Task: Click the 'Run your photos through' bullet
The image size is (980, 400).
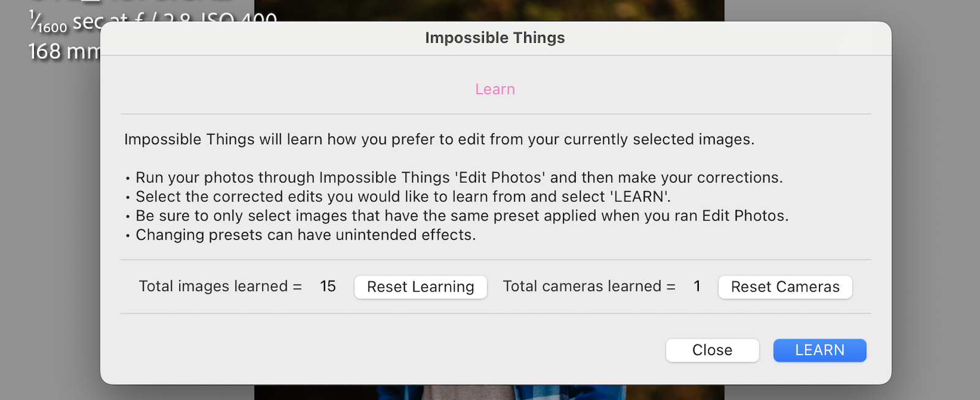Action: point(459,178)
